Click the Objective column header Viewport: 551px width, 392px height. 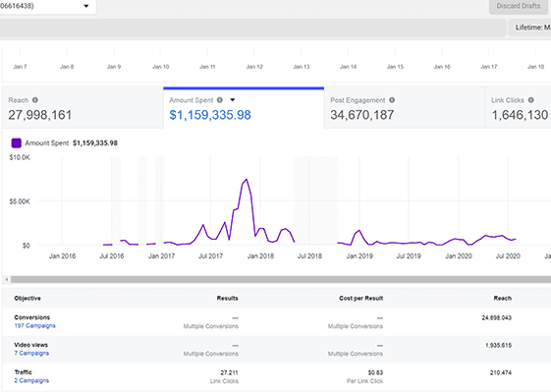[x=28, y=299]
